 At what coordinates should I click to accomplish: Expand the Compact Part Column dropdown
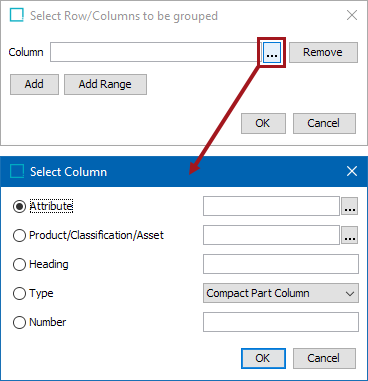[x=281, y=293]
